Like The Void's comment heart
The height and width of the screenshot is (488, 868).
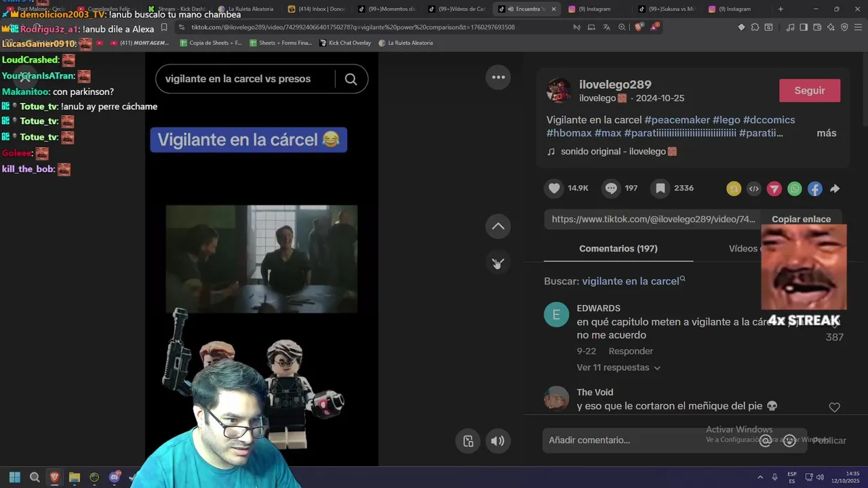coord(835,407)
